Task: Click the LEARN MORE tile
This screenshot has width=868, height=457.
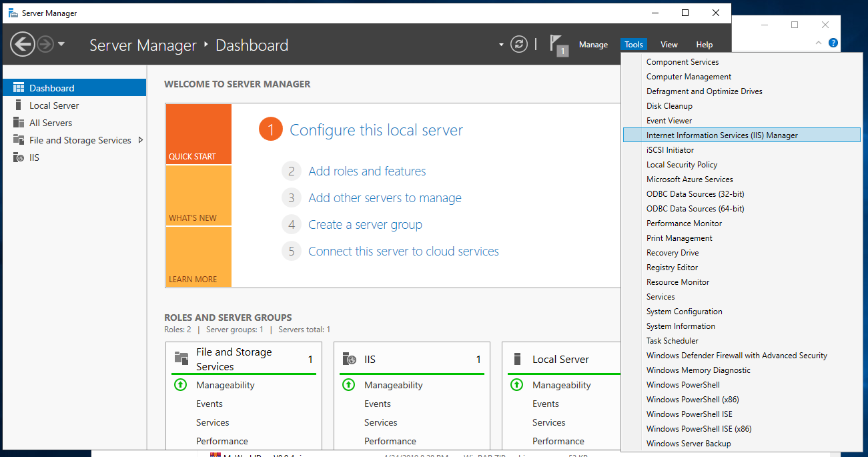Action: (199, 257)
